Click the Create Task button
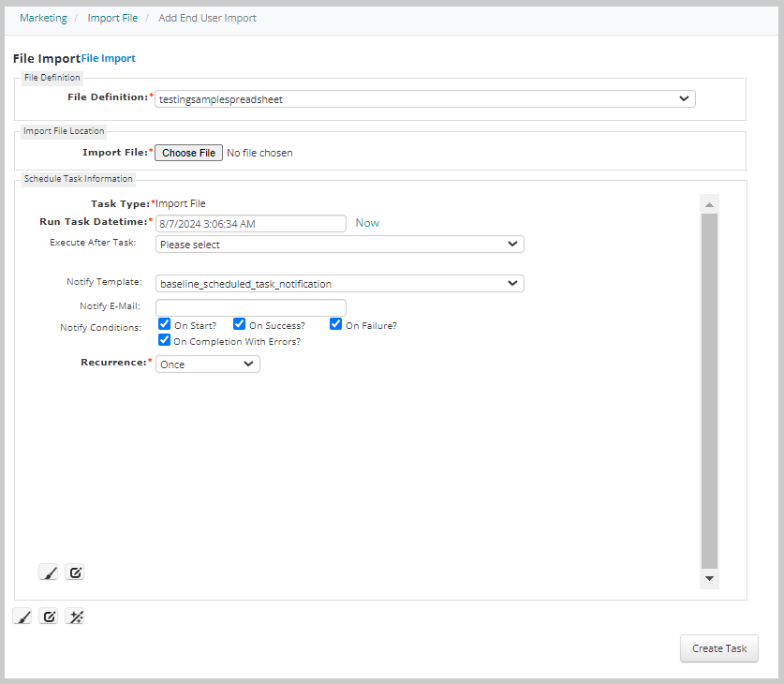 pyautogui.click(x=718, y=647)
